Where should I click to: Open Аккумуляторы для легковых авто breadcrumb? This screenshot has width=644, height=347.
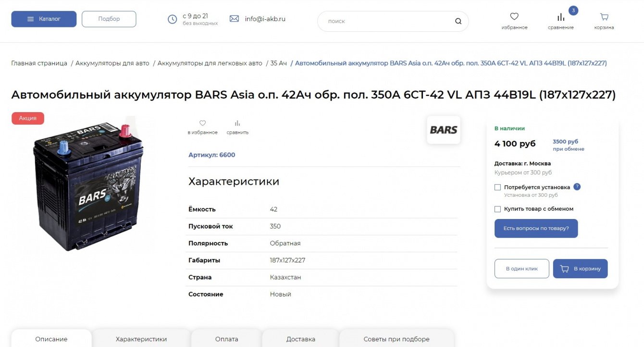(210, 63)
